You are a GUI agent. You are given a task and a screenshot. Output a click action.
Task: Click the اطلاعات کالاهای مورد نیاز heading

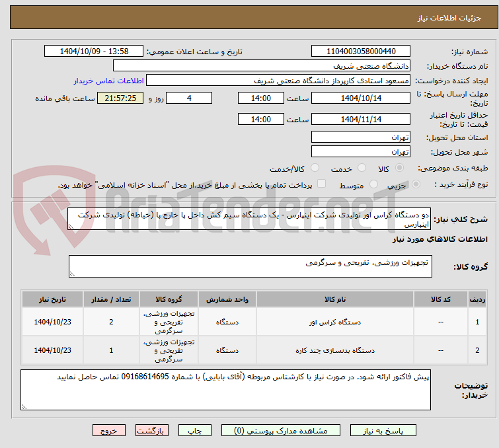[x=440, y=239]
